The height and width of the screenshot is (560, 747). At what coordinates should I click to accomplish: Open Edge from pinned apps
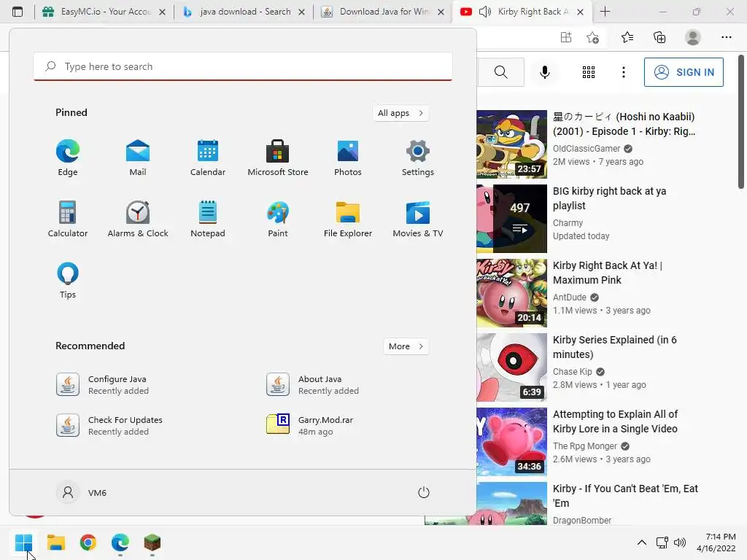pyautogui.click(x=68, y=158)
